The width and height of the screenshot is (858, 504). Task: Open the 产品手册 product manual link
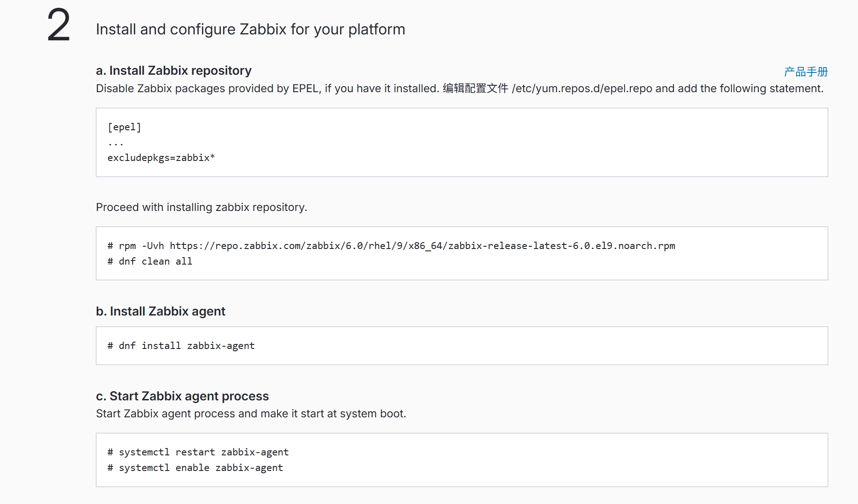click(806, 72)
